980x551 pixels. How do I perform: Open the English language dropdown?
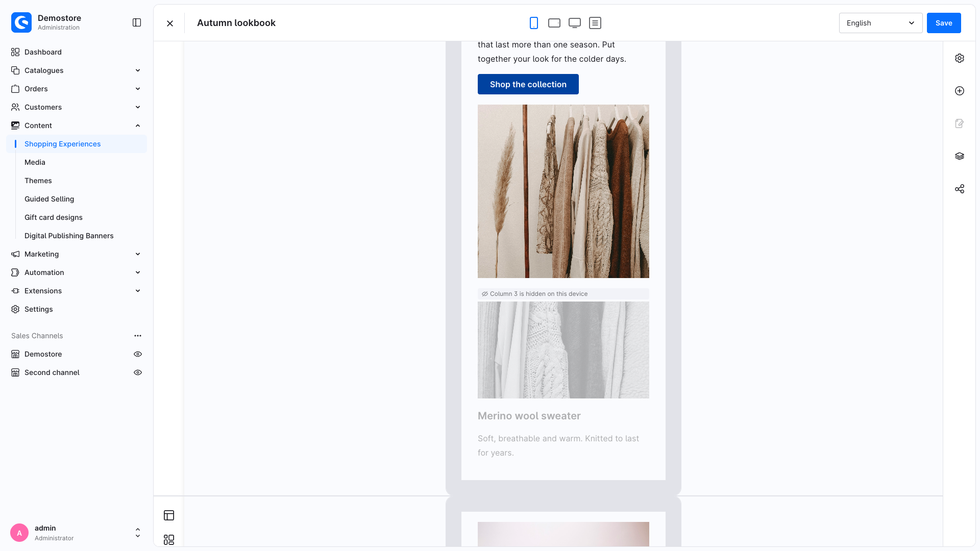coord(880,23)
